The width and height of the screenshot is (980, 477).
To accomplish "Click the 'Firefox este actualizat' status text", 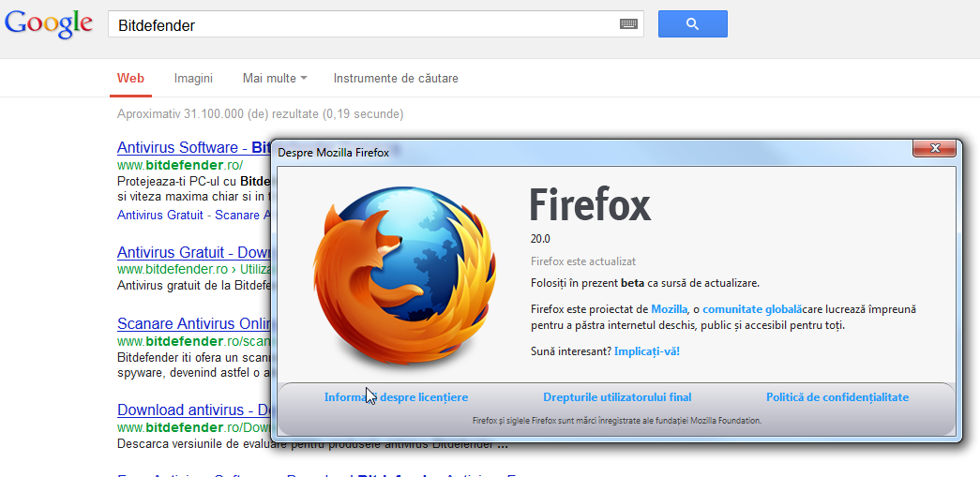I will 583,261.
